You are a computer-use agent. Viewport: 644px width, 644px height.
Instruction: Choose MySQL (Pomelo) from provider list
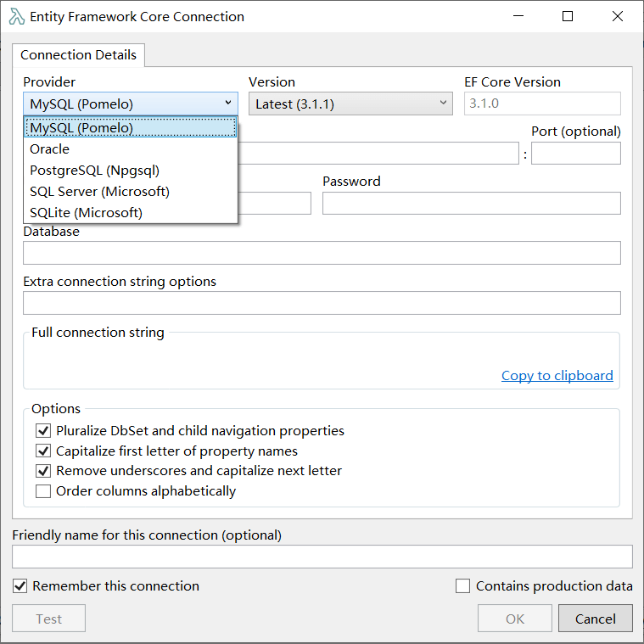point(131,127)
